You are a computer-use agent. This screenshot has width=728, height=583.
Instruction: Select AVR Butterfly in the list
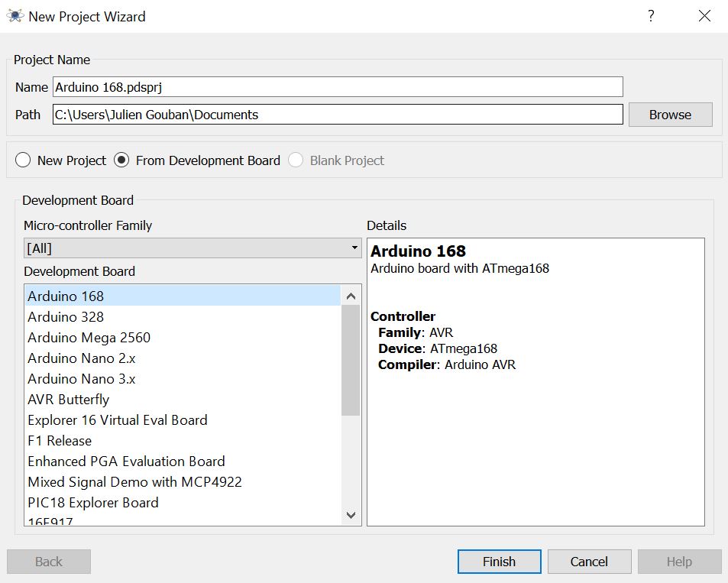coord(69,399)
